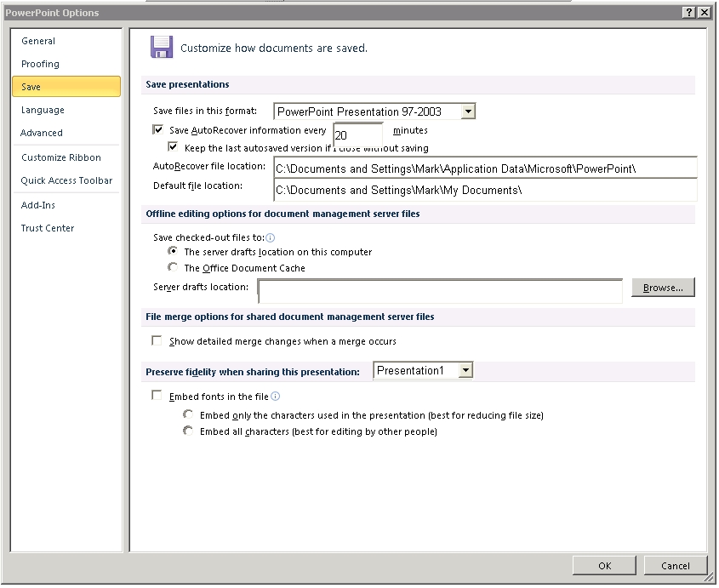Click the Preserve fidelity when sharing label
This screenshot has width=719, height=588.
tap(253, 372)
